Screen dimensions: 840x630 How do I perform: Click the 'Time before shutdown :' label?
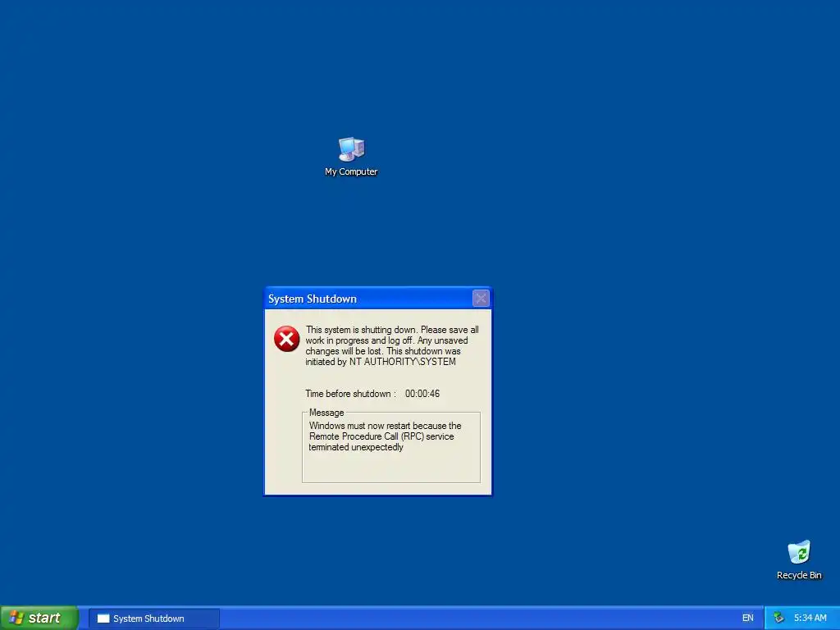click(350, 394)
